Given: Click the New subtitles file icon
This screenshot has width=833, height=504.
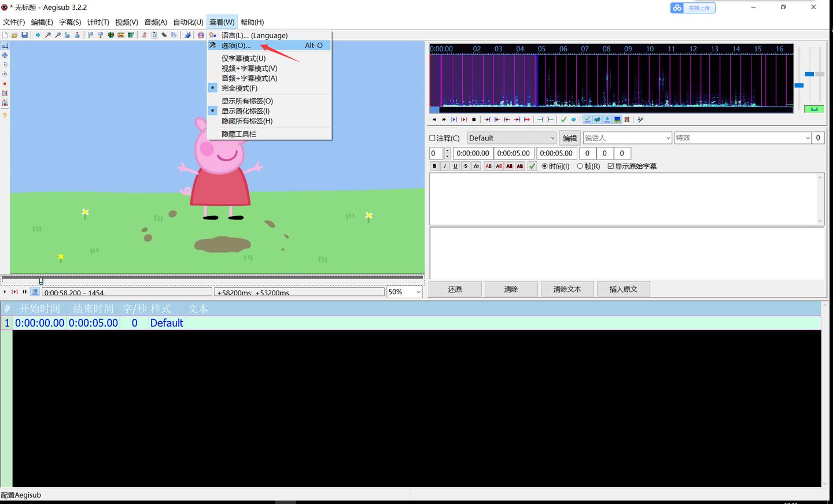Looking at the screenshot, I should [5, 35].
